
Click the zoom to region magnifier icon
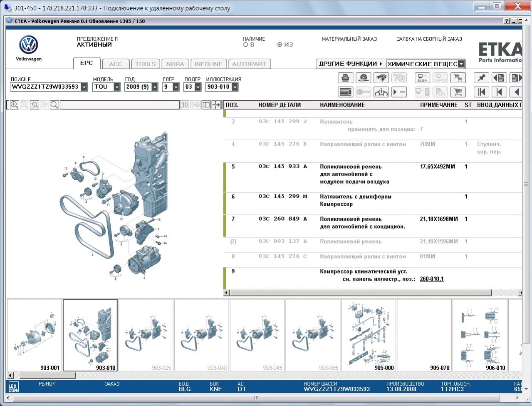click(x=34, y=105)
